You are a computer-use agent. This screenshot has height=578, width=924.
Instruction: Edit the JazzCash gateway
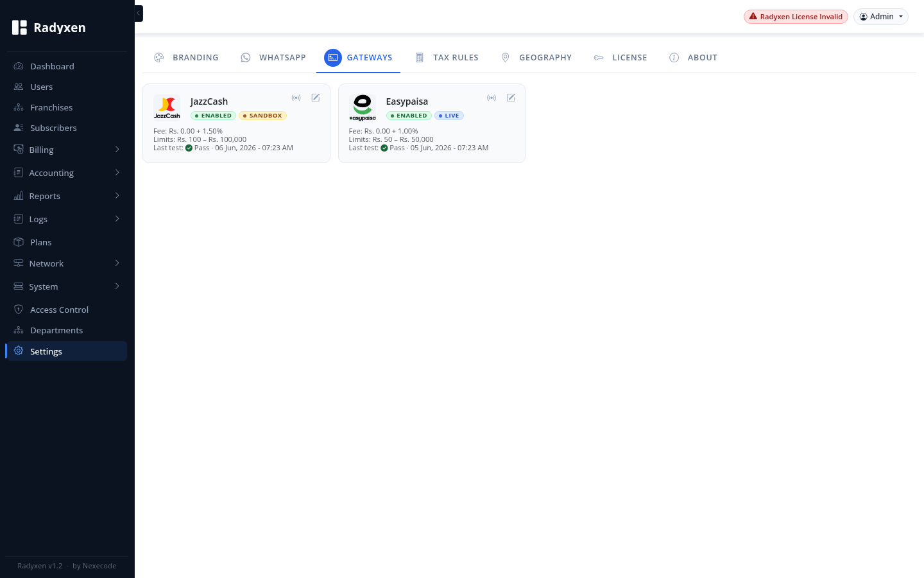[x=316, y=98]
